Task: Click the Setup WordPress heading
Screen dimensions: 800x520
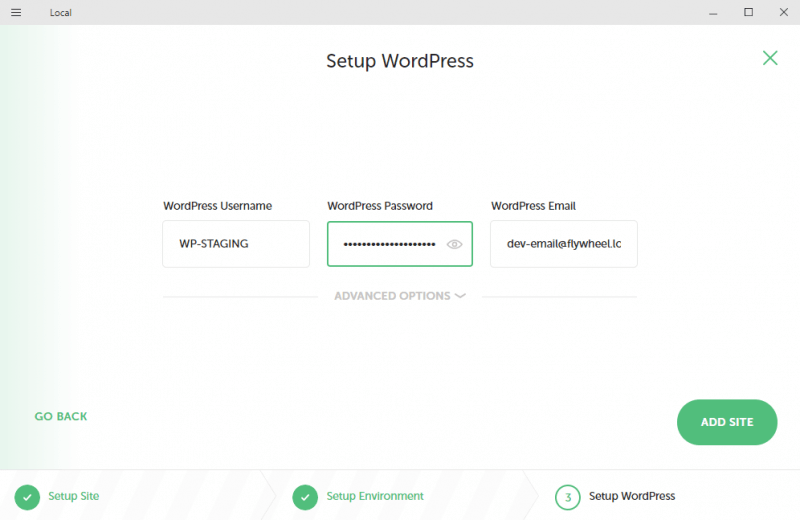Action: point(400,61)
